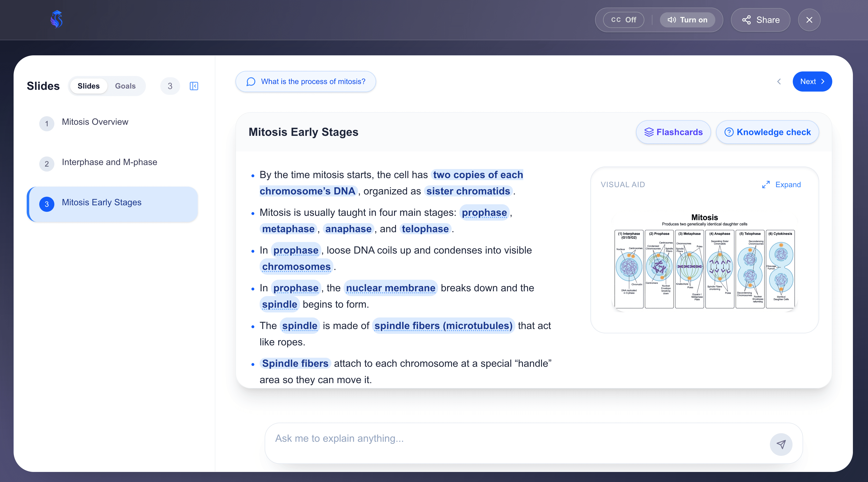Open Flashcards for this slide
Screen dimensions: 868x482
673,132
